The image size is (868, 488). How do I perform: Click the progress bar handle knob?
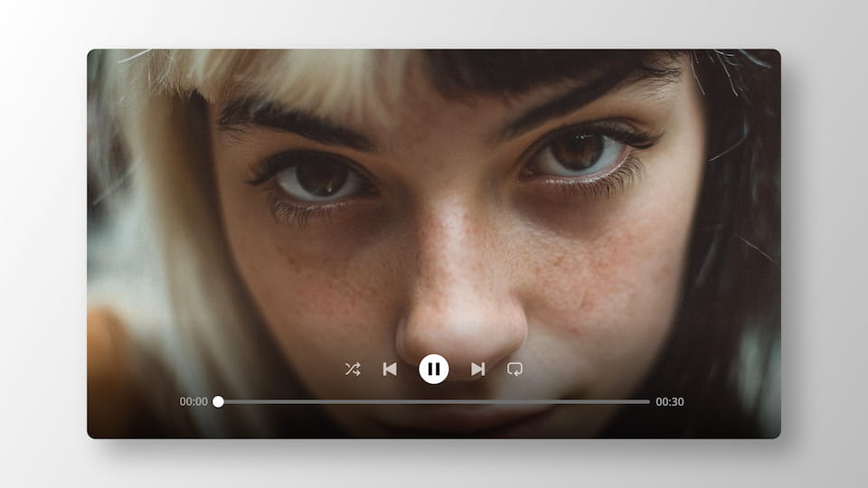[218, 401]
